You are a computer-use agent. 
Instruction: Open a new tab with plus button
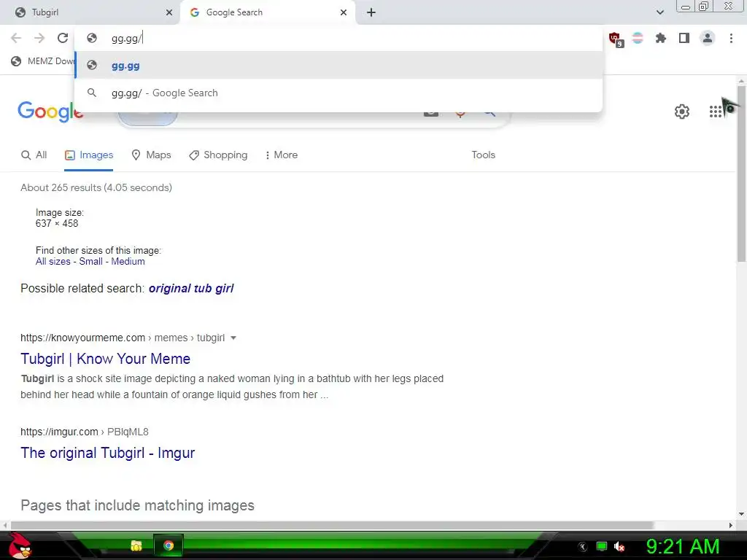tap(371, 12)
